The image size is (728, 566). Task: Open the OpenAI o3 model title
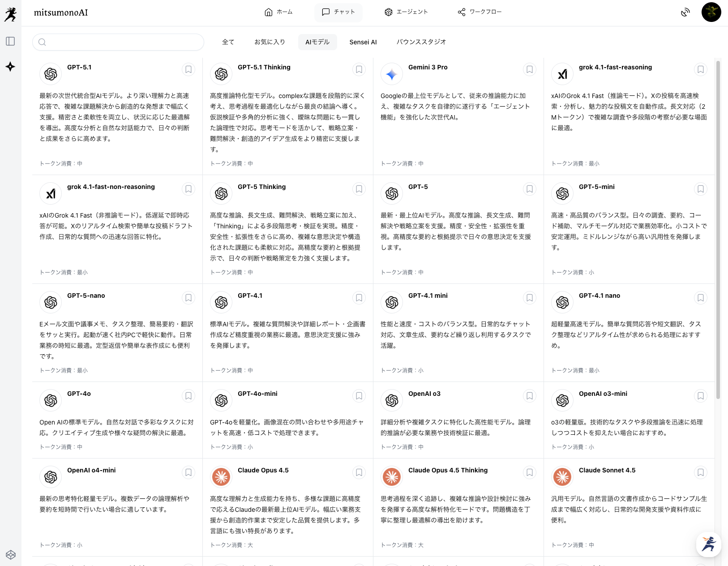tap(424, 394)
